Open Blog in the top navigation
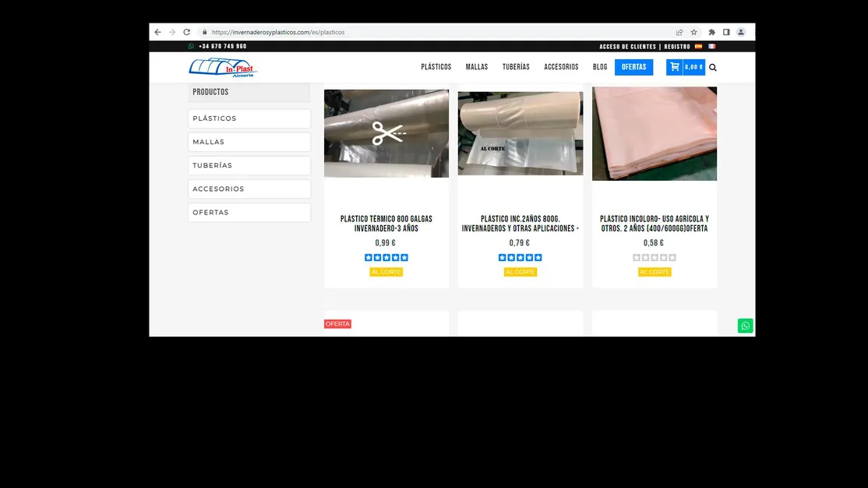 (x=600, y=67)
